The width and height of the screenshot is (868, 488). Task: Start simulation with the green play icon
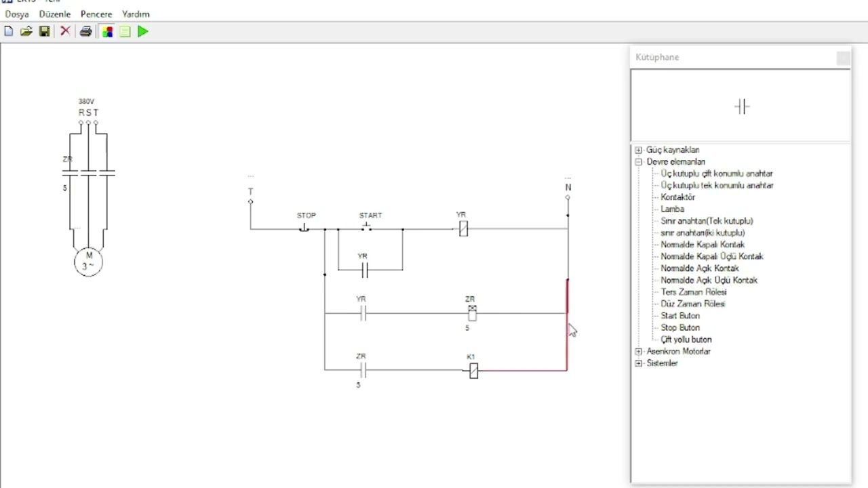tap(142, 31)
